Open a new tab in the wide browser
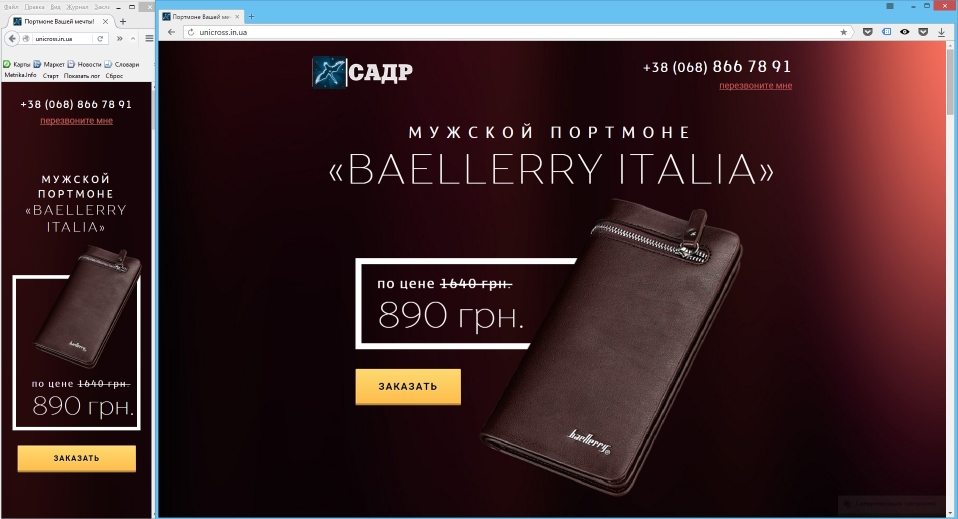This screenshot has height=519, width=958. click(x=251, y=17)
